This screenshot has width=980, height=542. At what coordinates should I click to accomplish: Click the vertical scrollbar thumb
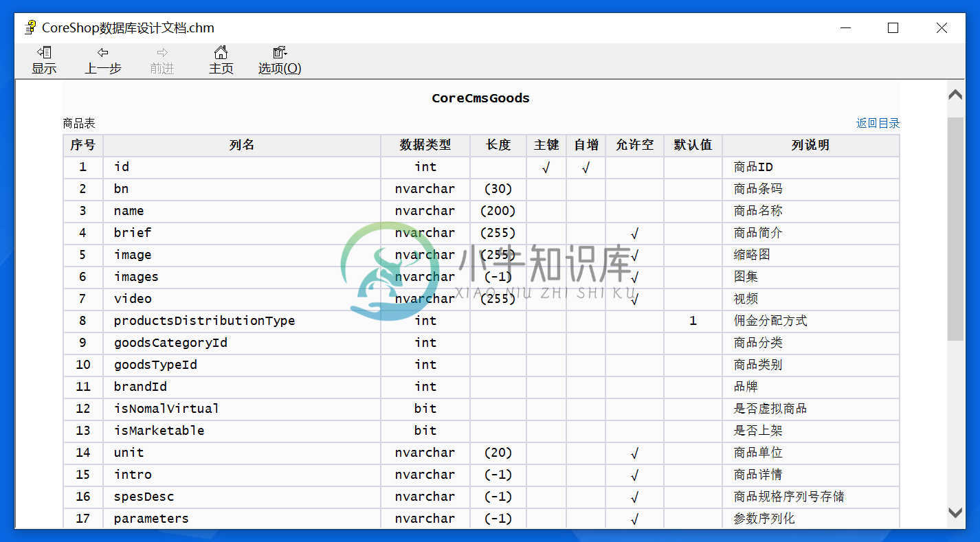pyautogui.click(x=955, y=228)
